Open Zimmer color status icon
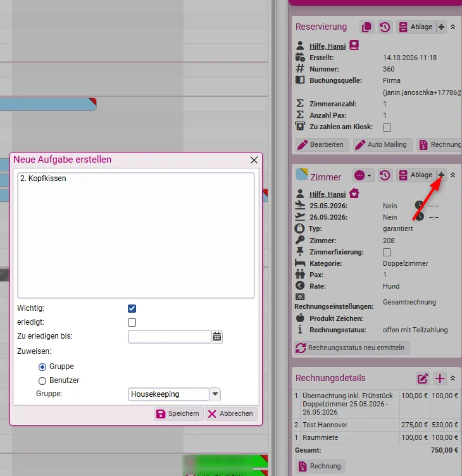The height and width of the screenshot is (476, 462). pyautogui.click(x=302, y=174)
